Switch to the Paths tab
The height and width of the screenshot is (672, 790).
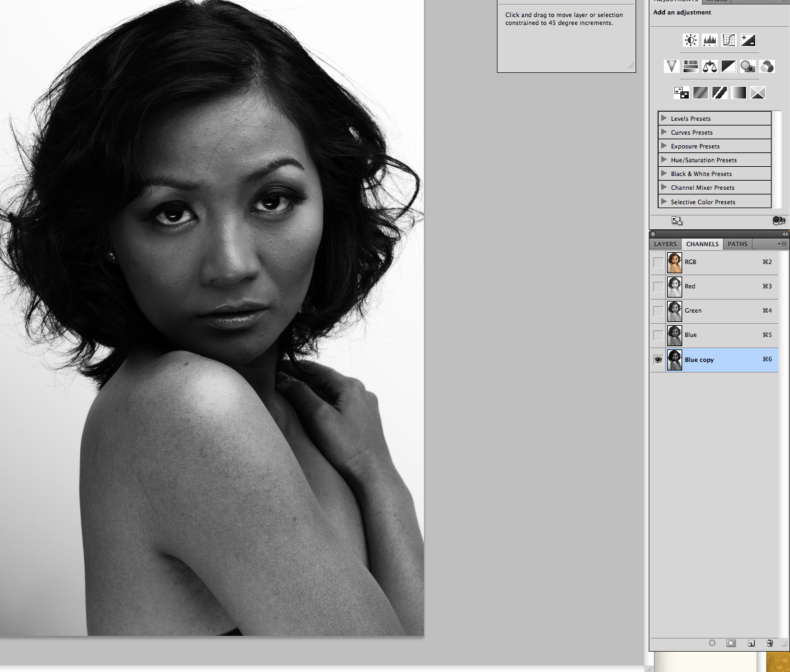tap(737, 244)
